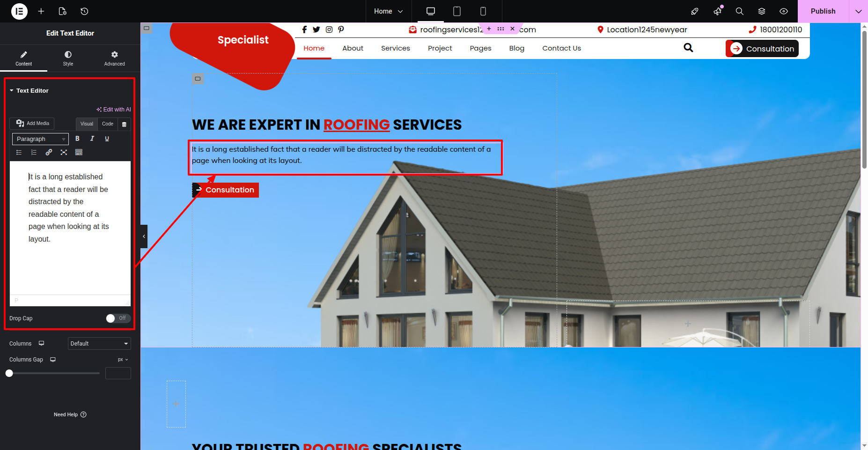The width and height of the screenshot is (868, 450).
Task: Switch to tablet device view
Action: tap(457, 11)
